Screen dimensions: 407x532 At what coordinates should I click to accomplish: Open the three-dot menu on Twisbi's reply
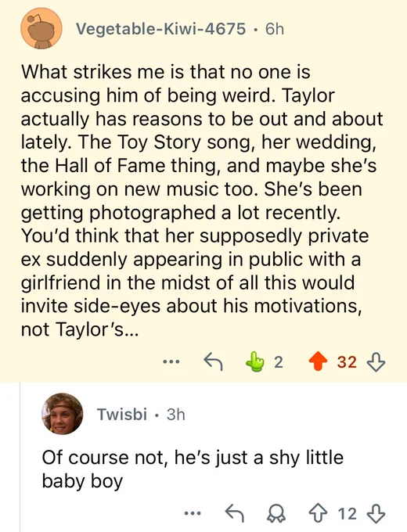point(193,513)
